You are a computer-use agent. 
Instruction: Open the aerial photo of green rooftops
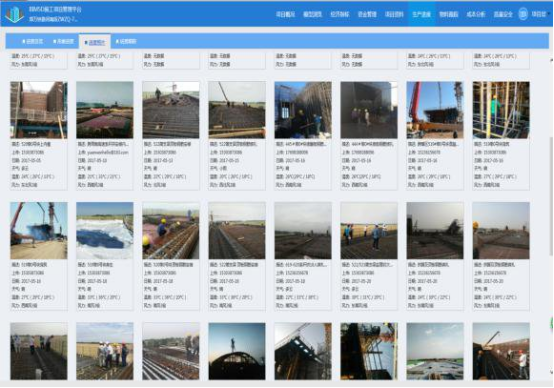pyautogui.click(x=435, y=351)
